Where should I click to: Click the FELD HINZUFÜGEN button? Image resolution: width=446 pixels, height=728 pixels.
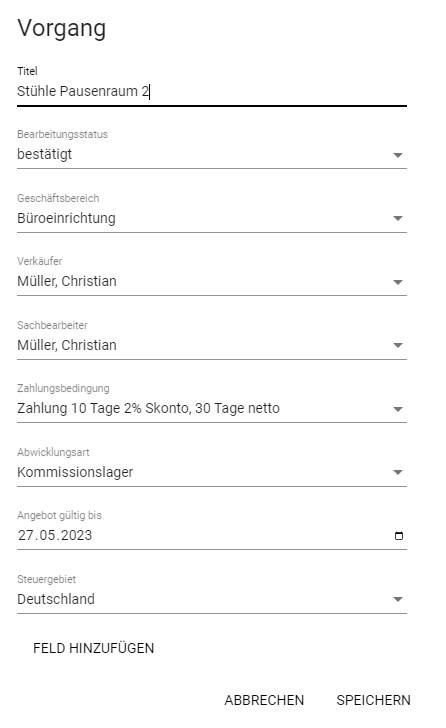[93, 648]
